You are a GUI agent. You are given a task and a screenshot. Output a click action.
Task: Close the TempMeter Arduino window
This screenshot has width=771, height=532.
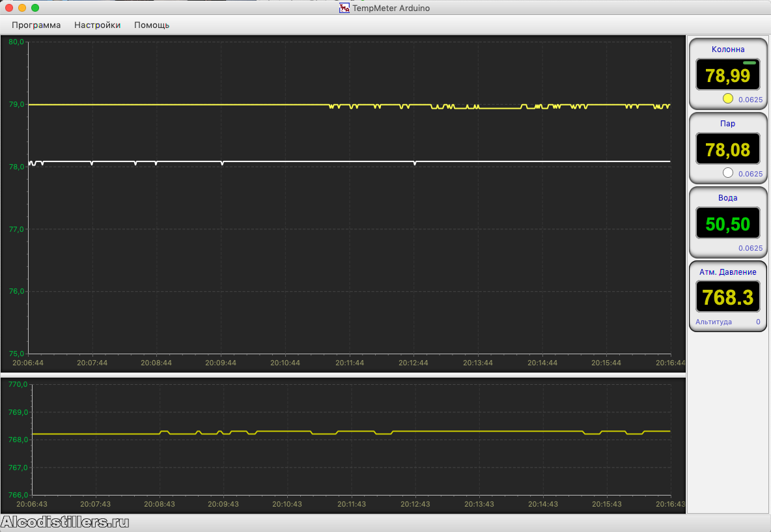pyautogui.click(x=9, y=8)
